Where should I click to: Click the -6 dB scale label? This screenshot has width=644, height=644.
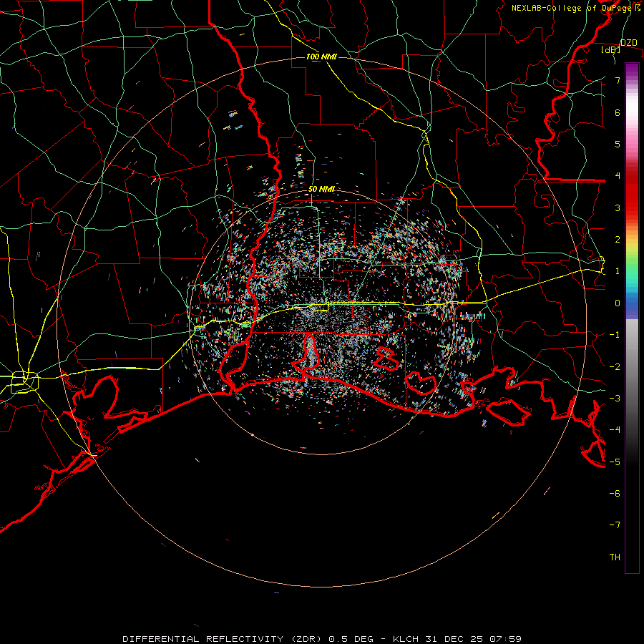[615, 494]
